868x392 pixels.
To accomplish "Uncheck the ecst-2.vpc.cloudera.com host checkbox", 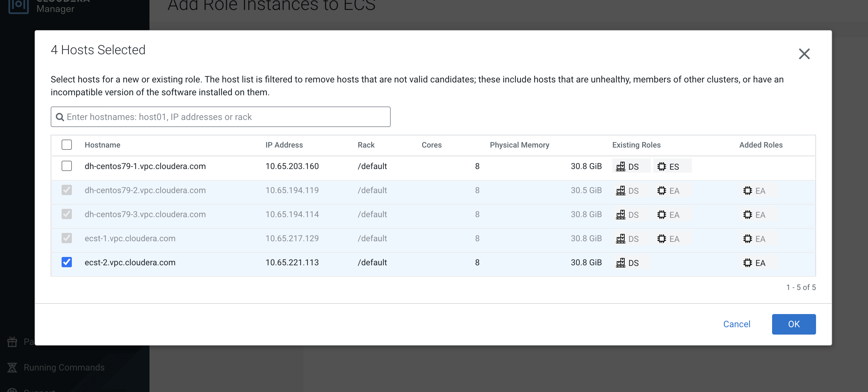I will pyautogui.click(x=67, y=262).
